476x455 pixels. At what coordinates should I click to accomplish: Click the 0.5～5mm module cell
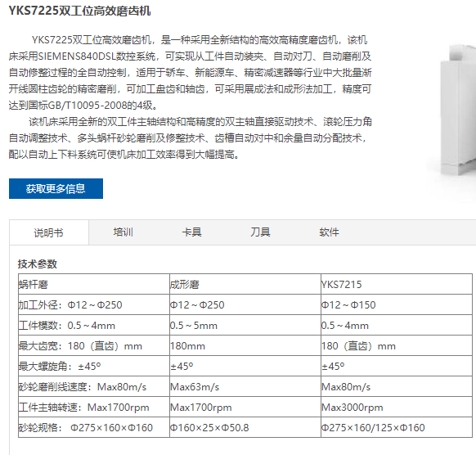click(x=245, y=326)
